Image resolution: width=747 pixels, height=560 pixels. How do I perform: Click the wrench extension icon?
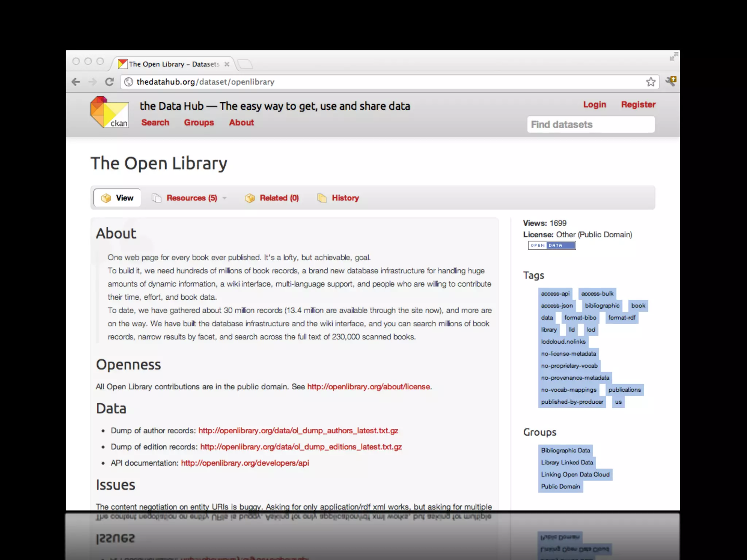(670, 81)
